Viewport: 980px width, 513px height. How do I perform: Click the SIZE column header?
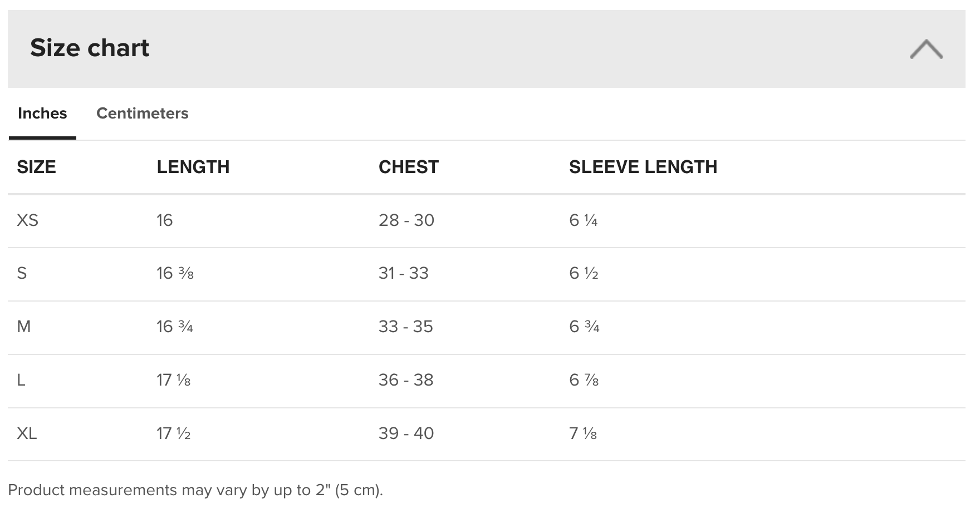37,167
